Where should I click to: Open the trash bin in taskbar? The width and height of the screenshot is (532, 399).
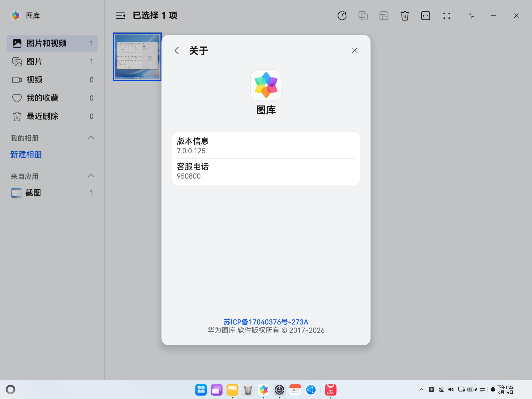click(x=248, y=390)
